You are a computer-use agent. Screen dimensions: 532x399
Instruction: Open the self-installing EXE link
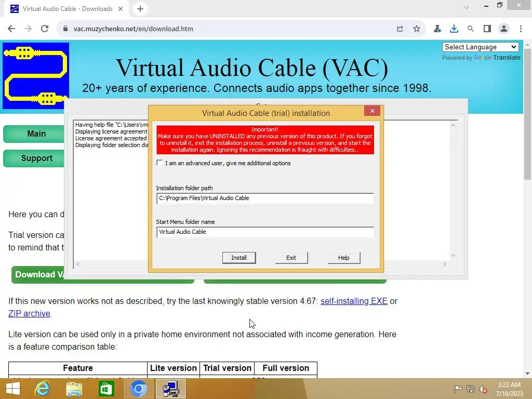(x=354, y=301)
